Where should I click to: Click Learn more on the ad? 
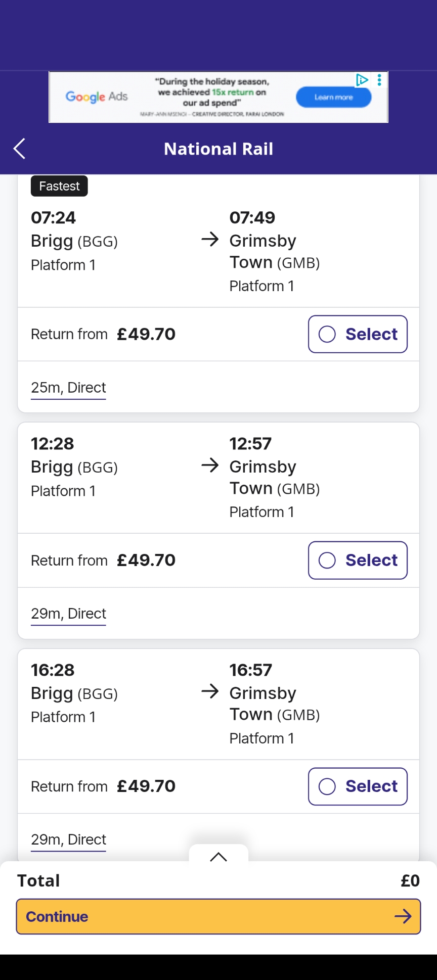pos(333,97)
